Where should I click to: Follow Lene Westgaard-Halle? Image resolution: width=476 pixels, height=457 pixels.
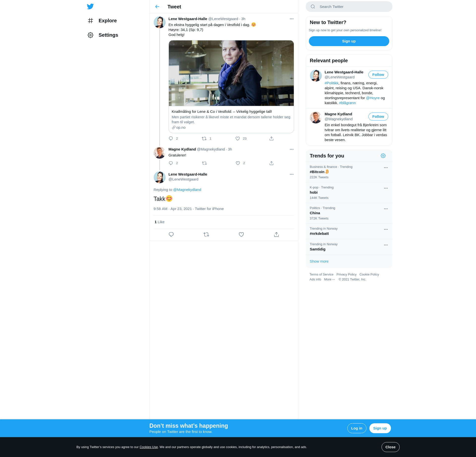click(x=378, y=75)
